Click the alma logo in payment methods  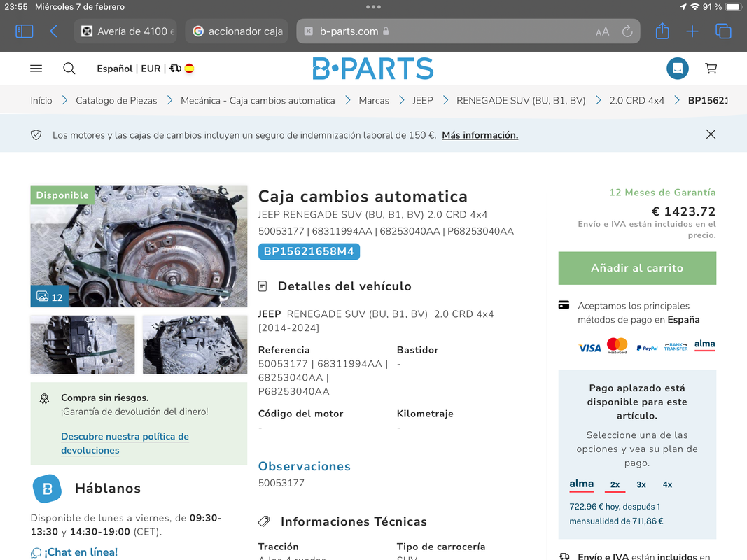pos(704,345)
